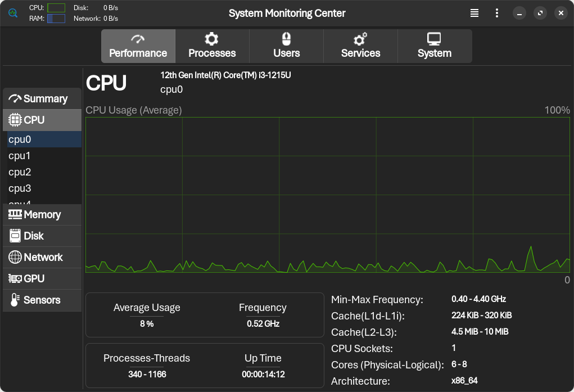The image size is (574, 392).
Task: Click the Network globe icon
Action: (x=15, y=257)
